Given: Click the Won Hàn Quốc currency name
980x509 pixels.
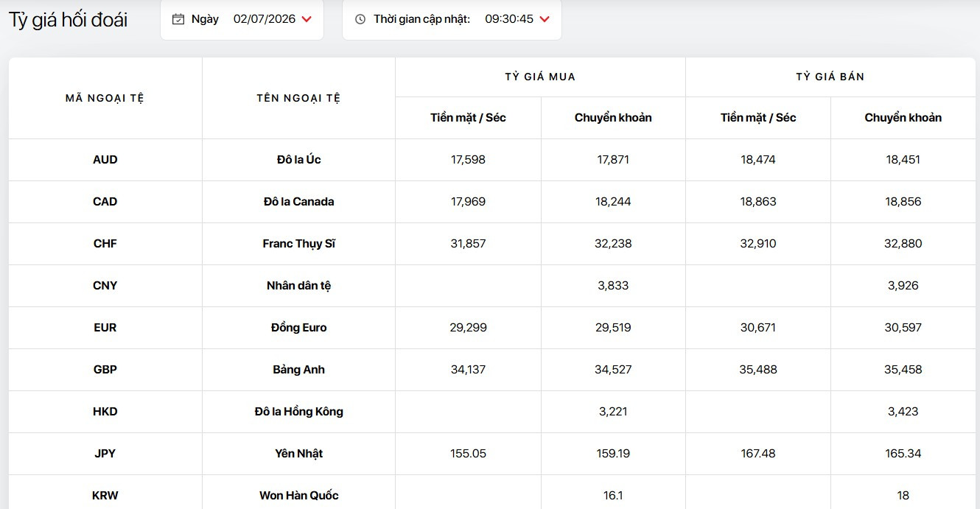Looking at the screenshot, I should click(x=298, y=496).
